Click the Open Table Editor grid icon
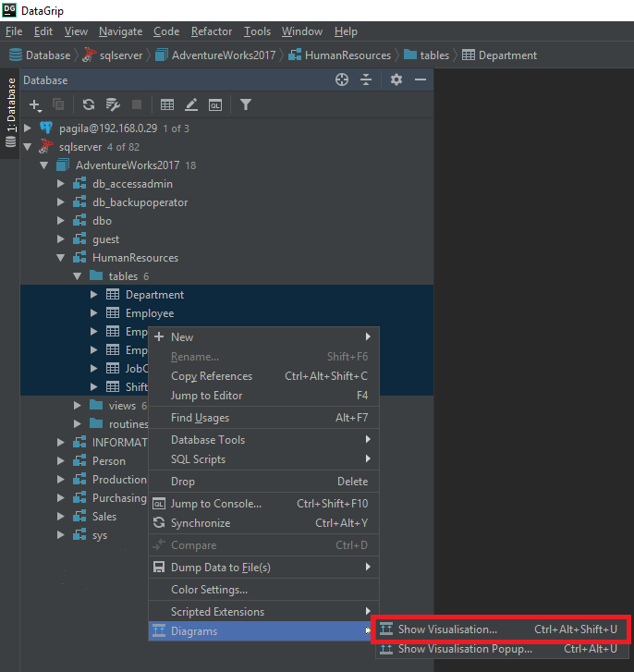The height and width of the screenshot is (672, 634). (x=167, y=105)
